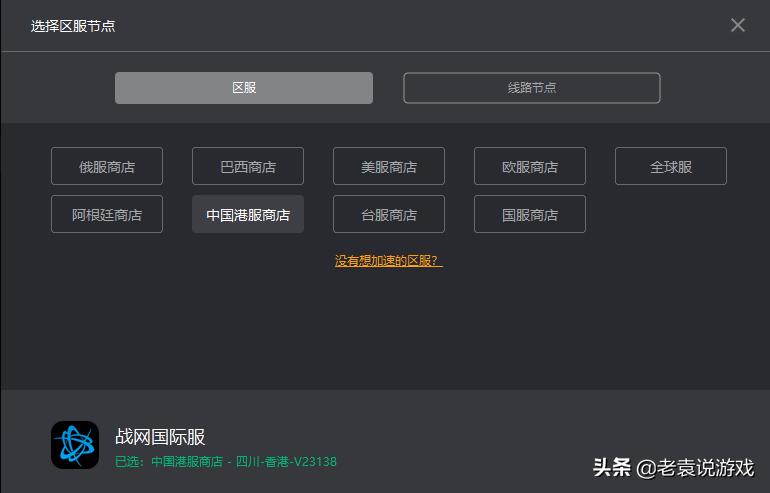Click the Battle.net logo icon
Screen dimensions: 770x493
75,445
